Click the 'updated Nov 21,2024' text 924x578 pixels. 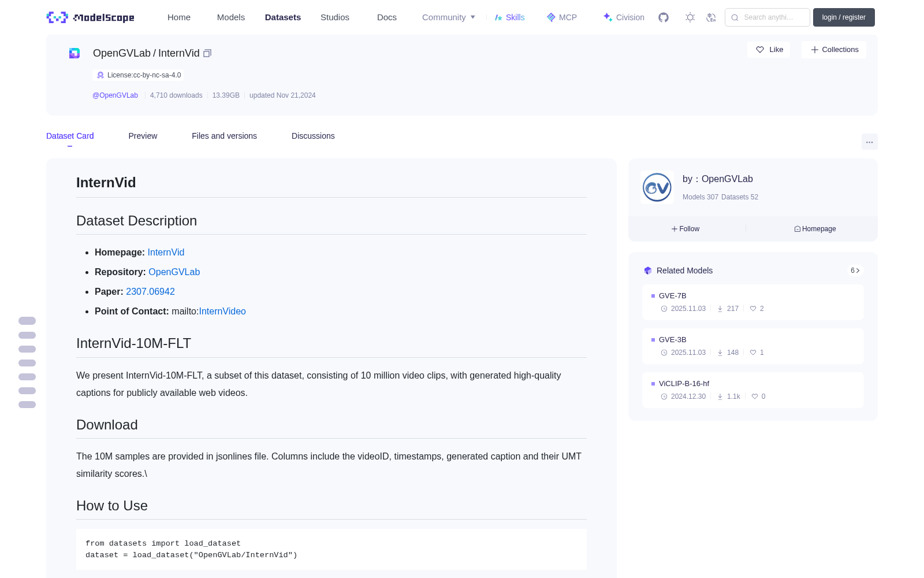[282, 95]
